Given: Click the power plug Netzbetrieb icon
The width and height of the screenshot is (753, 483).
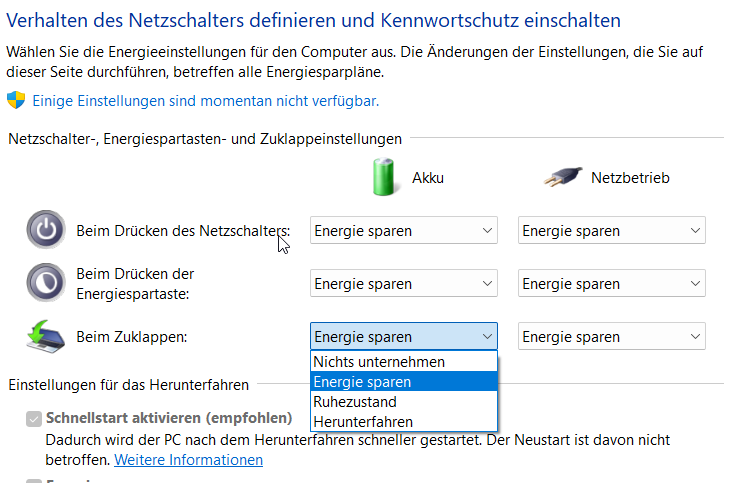Looking at the screenshot, I should pos(561,178).
